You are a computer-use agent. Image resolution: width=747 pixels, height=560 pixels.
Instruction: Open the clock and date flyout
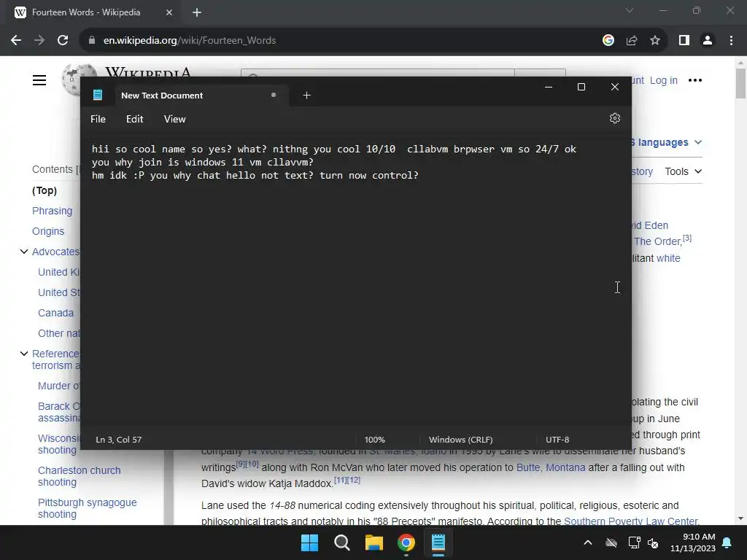(693, 542)
